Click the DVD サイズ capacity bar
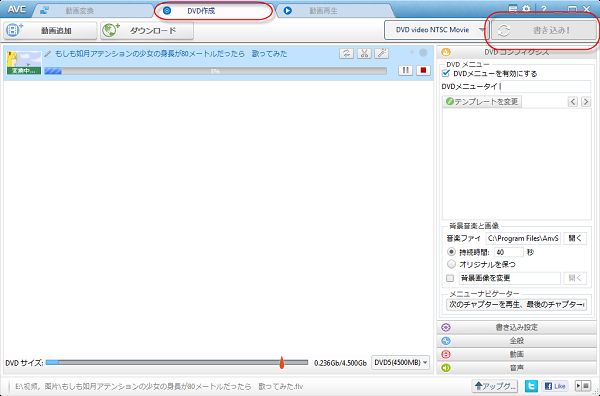Viewport: 600px width, 396px height. pos(177,362)
